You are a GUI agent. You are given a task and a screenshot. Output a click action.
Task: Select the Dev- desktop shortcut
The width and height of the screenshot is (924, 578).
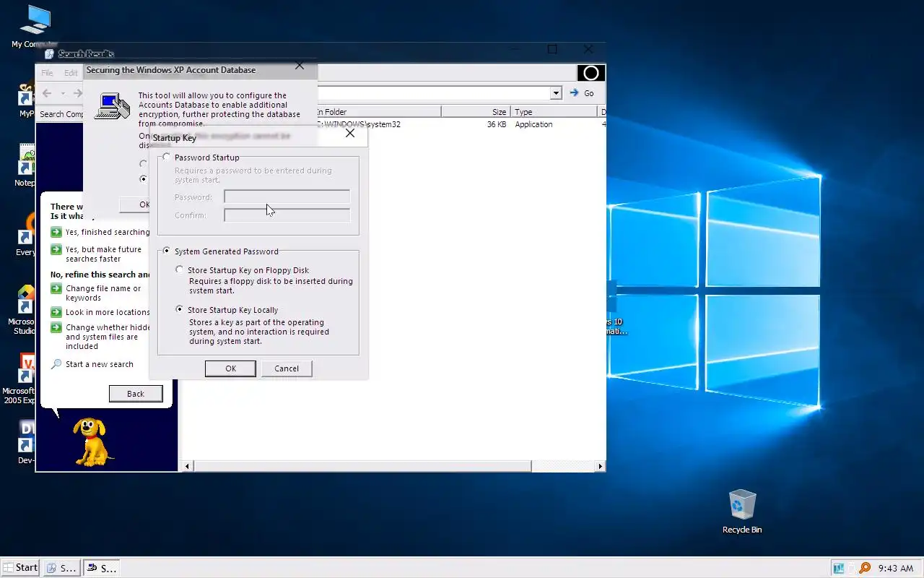27,442
